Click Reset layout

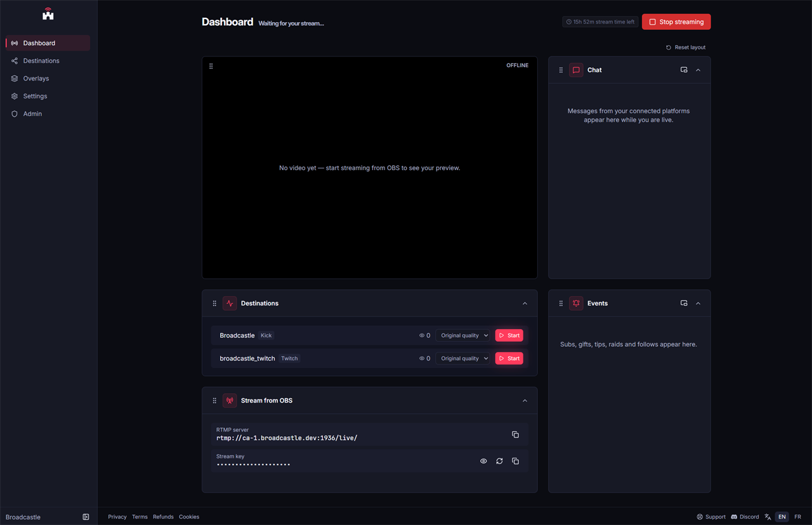686,48
